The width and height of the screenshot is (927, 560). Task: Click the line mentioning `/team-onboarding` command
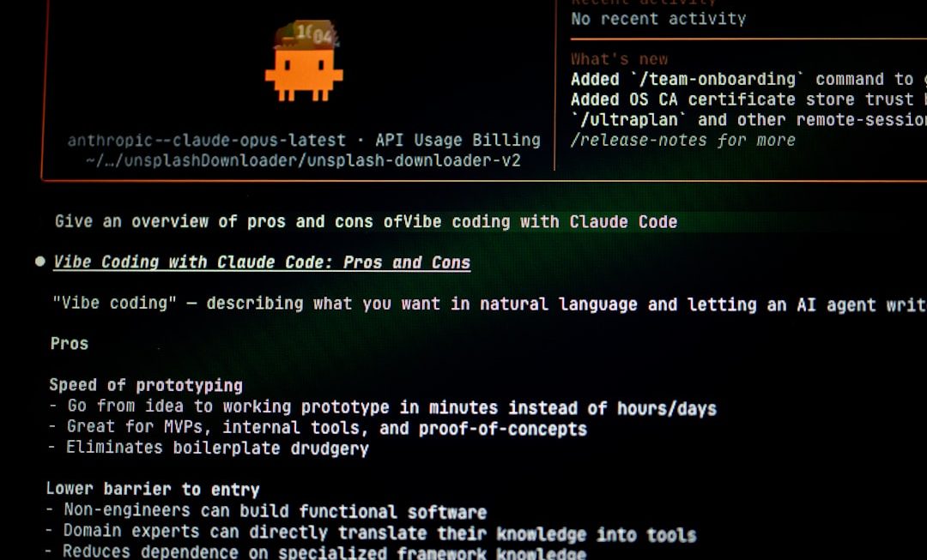pos(748,79)
